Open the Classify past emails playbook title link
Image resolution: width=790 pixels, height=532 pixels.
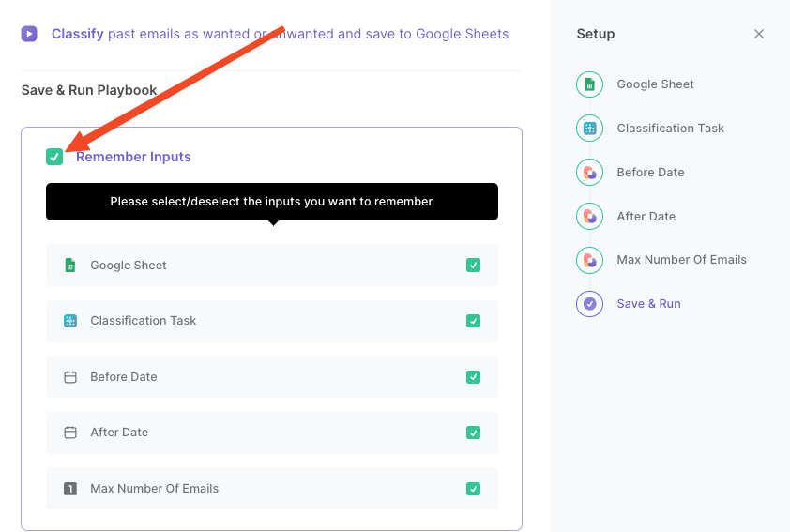coord(281,34)
